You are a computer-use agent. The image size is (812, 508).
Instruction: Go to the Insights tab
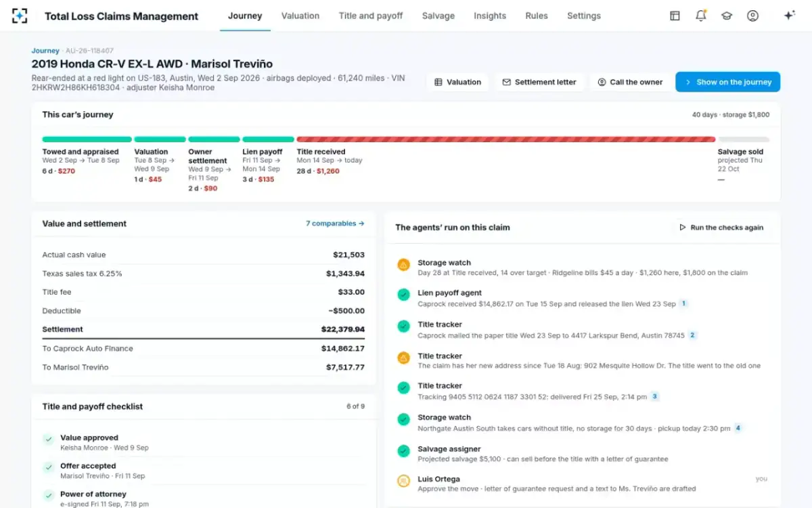pos(490,16)
